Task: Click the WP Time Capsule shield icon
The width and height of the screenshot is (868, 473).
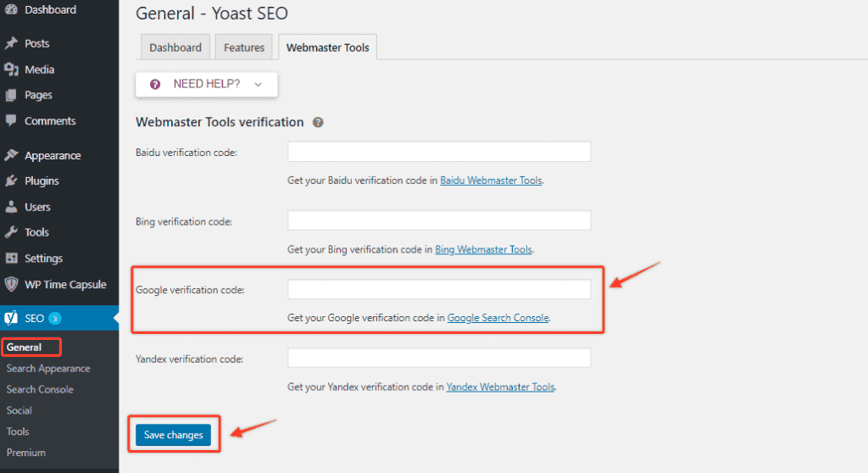Action: tap(11, 284)
